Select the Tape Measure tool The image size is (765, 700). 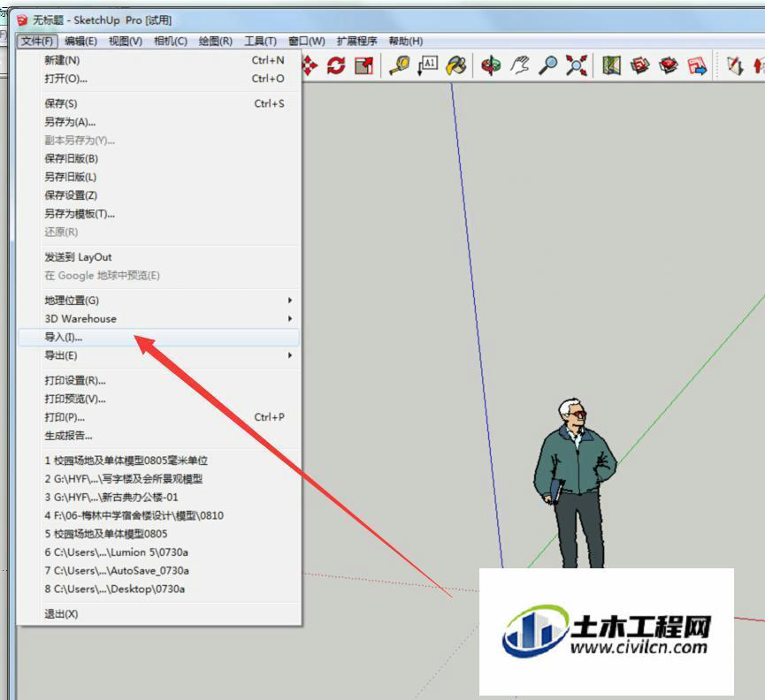click(x=399, y=65)
